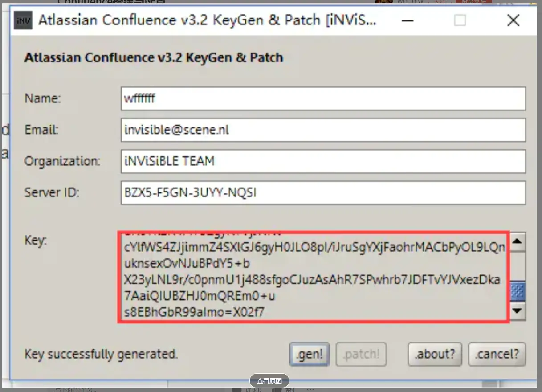Click inside the Name input field

(x=323, y=98)
